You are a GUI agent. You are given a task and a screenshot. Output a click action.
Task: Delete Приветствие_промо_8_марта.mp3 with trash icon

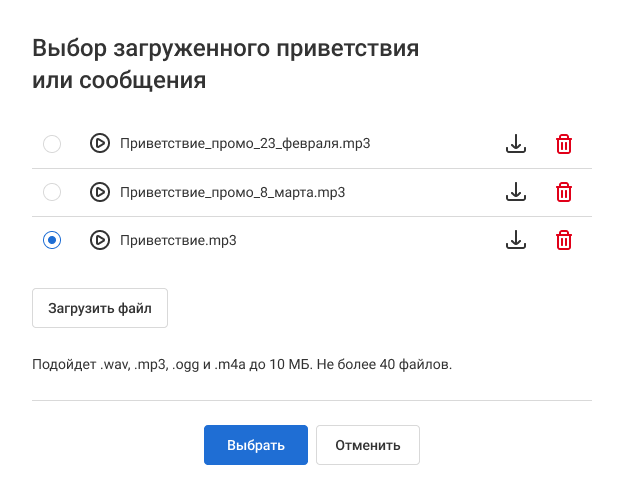click(x=564, y=192)
